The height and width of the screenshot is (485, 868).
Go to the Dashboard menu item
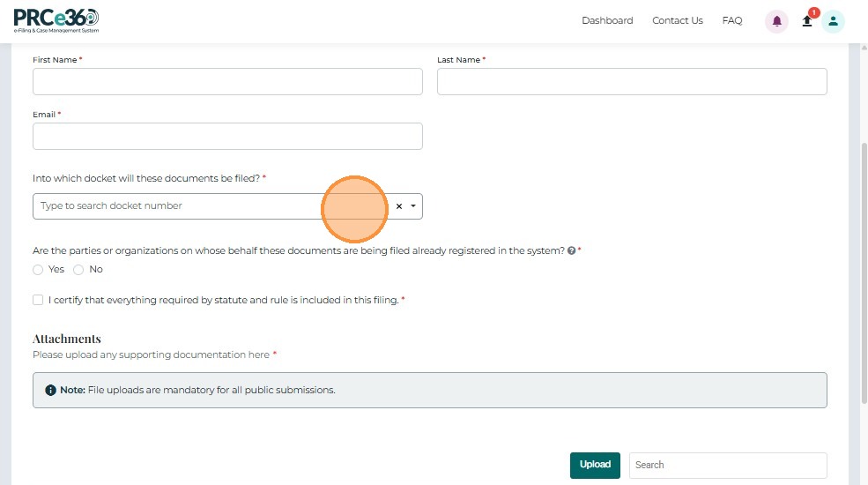(x=607, y=20)
